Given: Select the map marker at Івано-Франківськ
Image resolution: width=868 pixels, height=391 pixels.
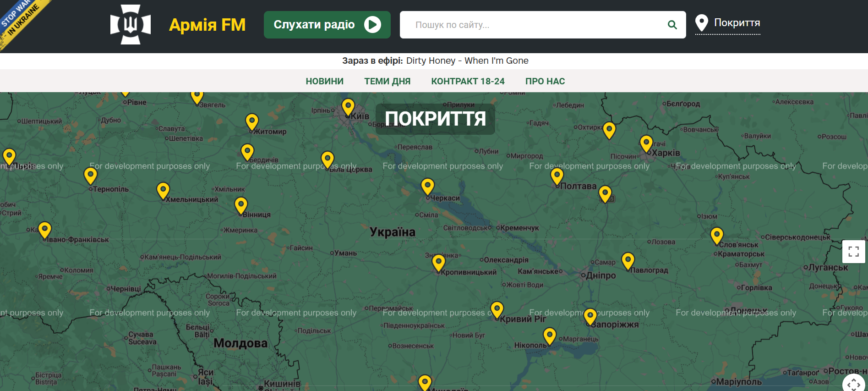Looking at the screenshot, I should 44,231.
